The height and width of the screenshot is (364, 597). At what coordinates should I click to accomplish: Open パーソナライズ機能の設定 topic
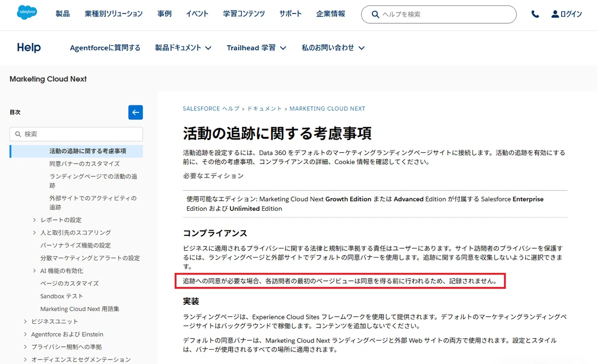pos(76,245)
